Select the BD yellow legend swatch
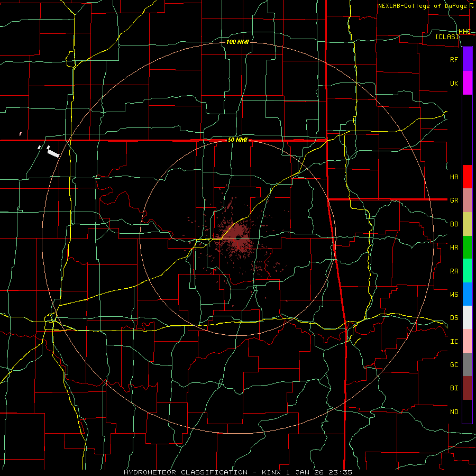 click(x=467, y=224)
